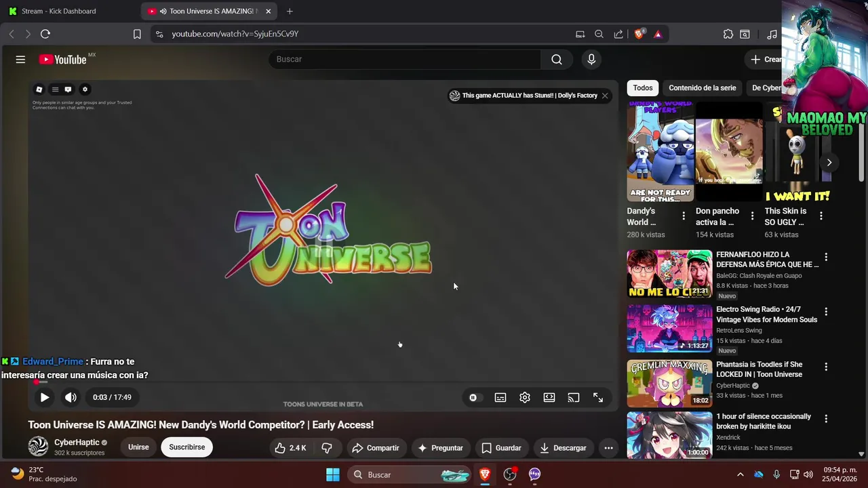Screen dimensions: 868x488
Task: Open options menu for FERNANFLOO video
Action: coord(826,257)
